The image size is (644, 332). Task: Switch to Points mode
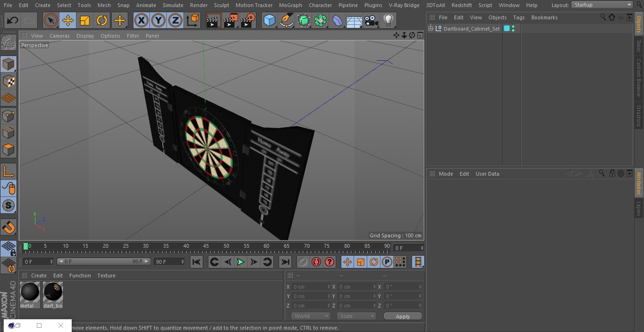[x=8, y=116]
